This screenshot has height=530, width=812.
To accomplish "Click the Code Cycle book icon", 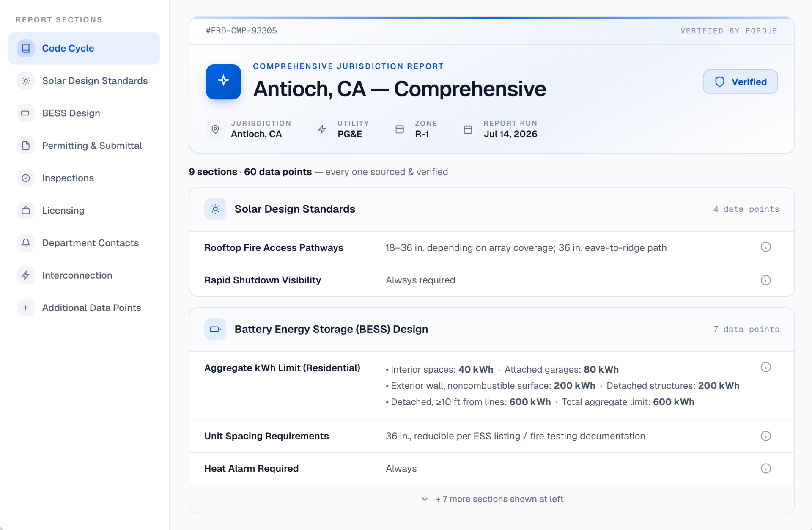I will click(26, 48).
